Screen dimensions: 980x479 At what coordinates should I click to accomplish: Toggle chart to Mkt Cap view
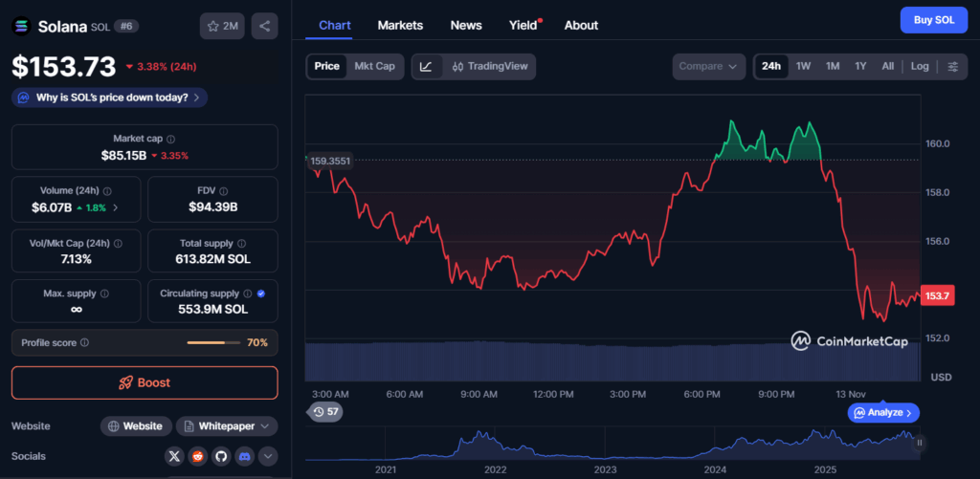point(374,66)
